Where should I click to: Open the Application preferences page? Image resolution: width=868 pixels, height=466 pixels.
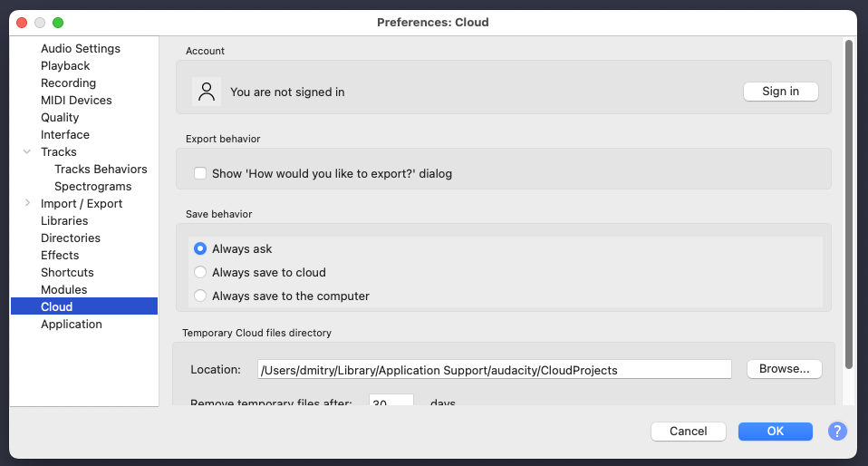point(72,325)
